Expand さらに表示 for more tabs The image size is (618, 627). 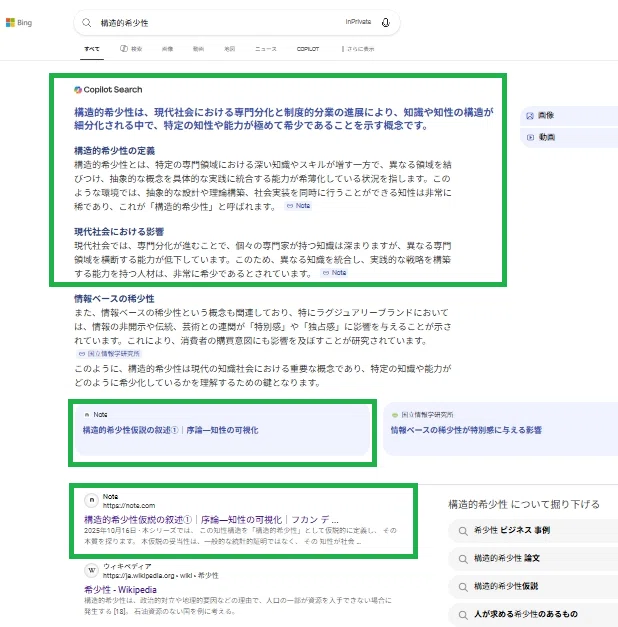coord(358,49)
